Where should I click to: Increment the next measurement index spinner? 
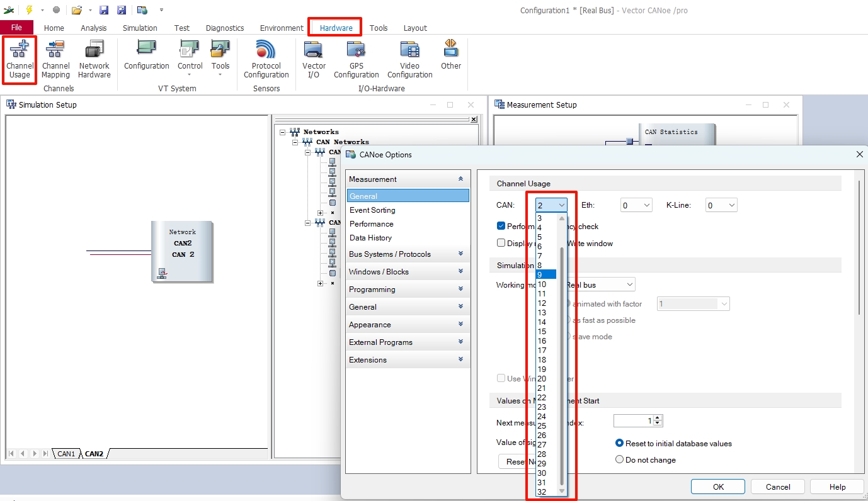tap(658, 418)
